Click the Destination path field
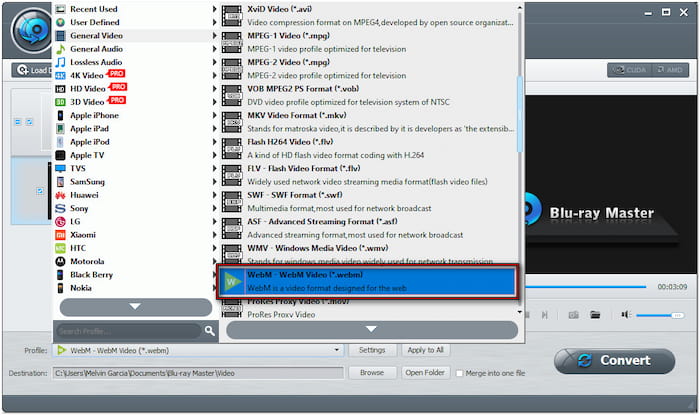Viewport: 700px width, 415px height. tap(198, 373)
